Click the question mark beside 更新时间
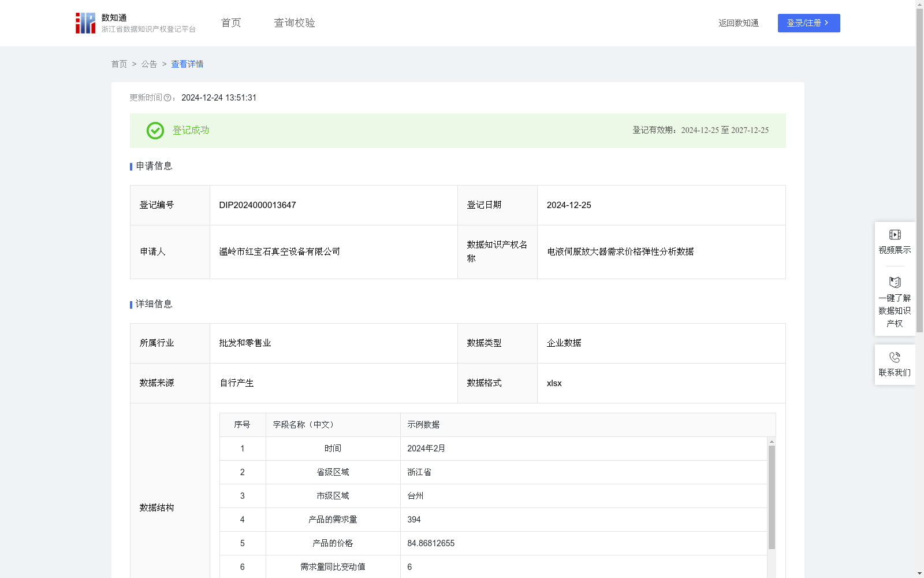This screenshot has height=578, width=924. point(167,98)
